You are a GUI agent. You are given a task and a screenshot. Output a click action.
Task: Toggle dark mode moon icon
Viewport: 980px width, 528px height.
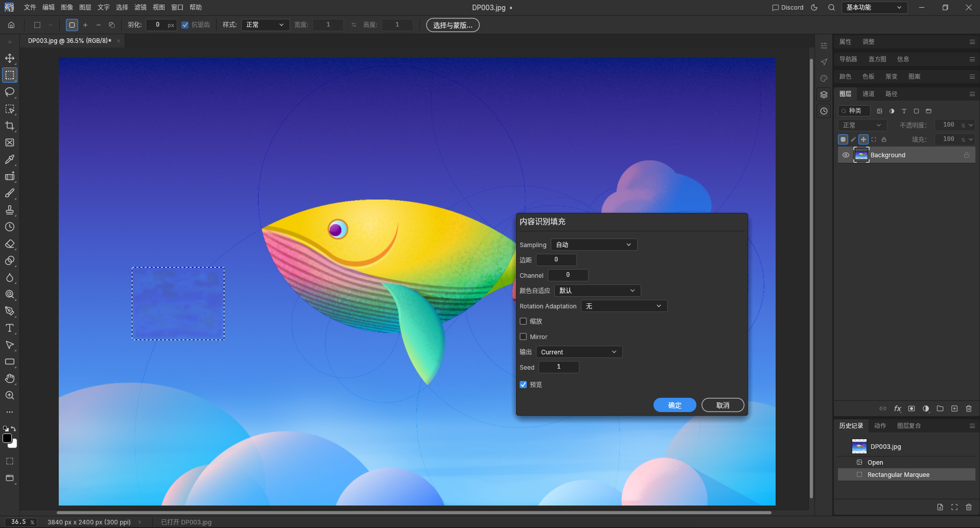(x=814, y=8)
